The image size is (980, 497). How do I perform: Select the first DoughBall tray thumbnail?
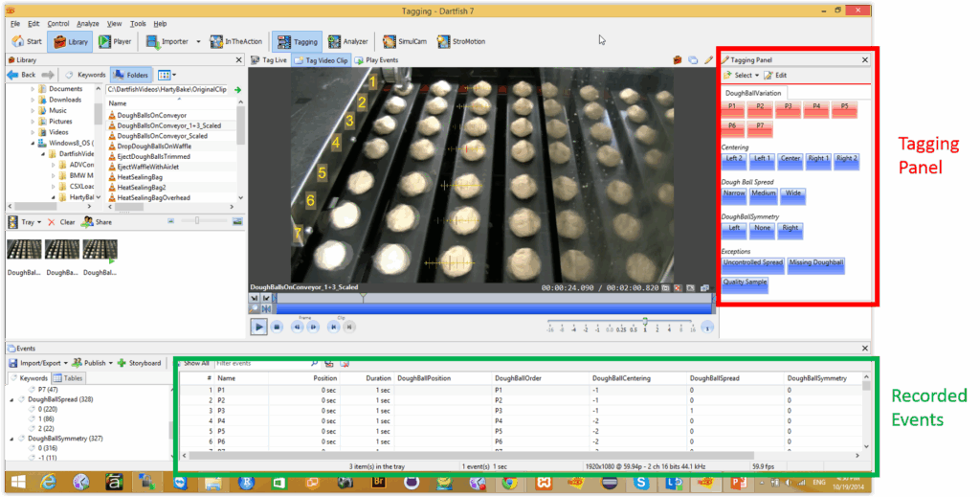coord(24,250)
